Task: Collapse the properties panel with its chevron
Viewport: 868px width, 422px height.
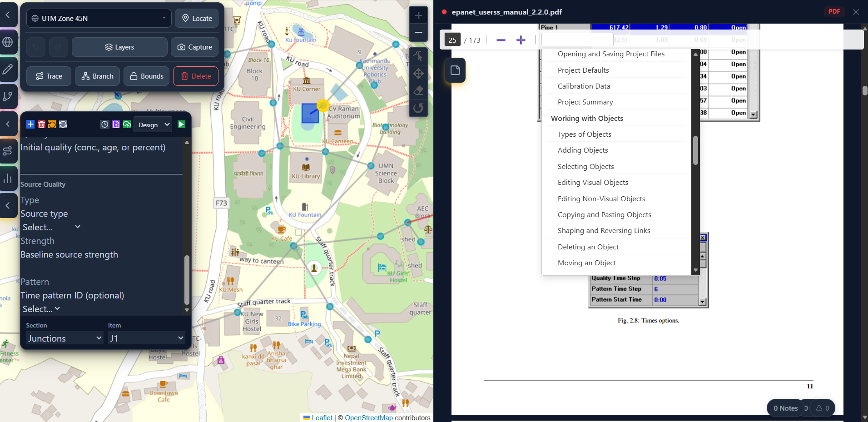Action: pos(8,124)
